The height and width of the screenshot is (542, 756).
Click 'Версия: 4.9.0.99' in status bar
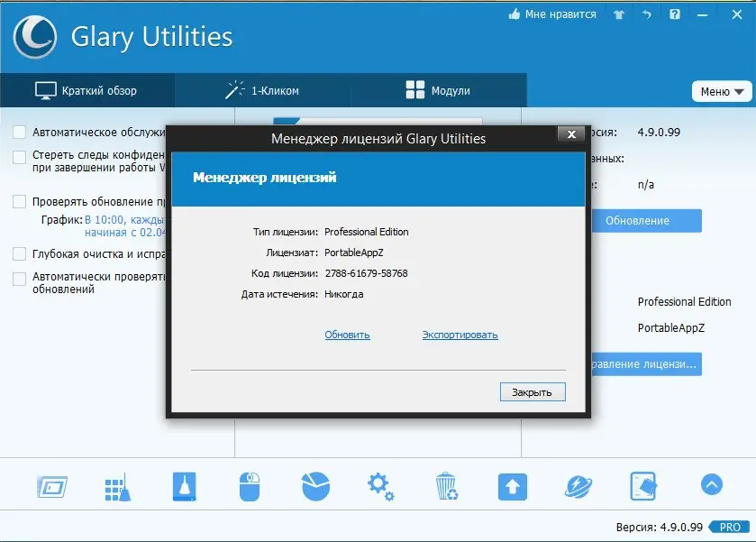659,527
